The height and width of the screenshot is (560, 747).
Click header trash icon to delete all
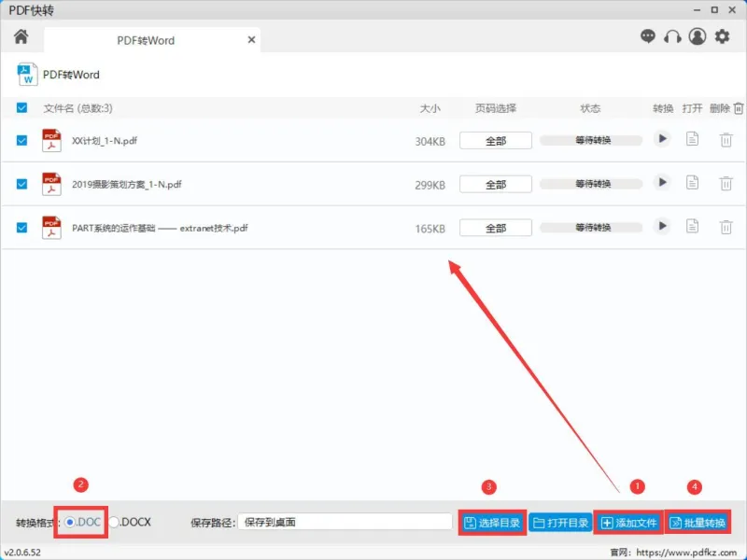[x=738, y=108]
